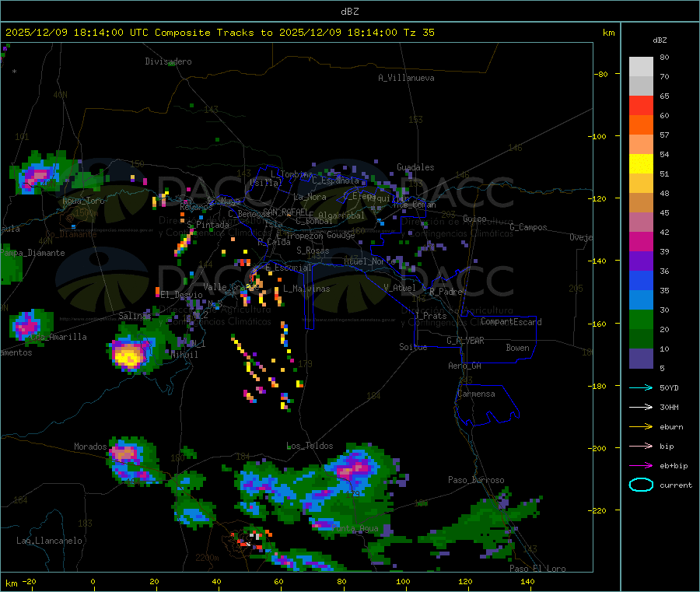Select the orange 57-60 dBZ swatch
The image size is (700, 592).
click(x=641, y=125)
